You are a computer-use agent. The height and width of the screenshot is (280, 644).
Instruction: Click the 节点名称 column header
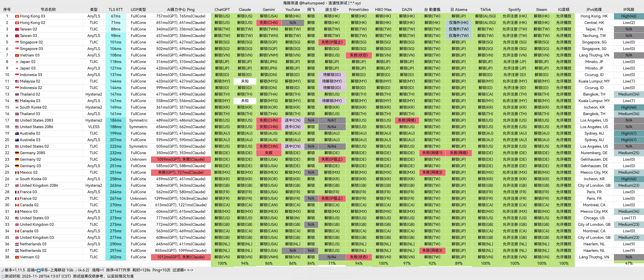coord(48,10)
